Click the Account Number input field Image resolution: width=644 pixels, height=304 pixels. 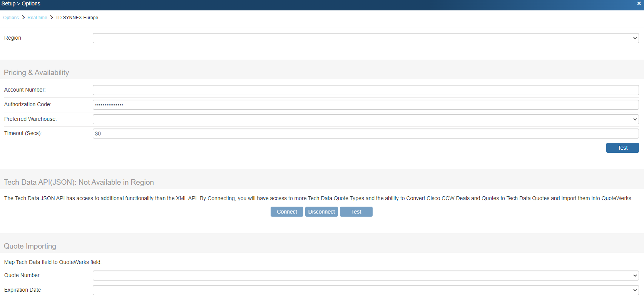[366, 90]
